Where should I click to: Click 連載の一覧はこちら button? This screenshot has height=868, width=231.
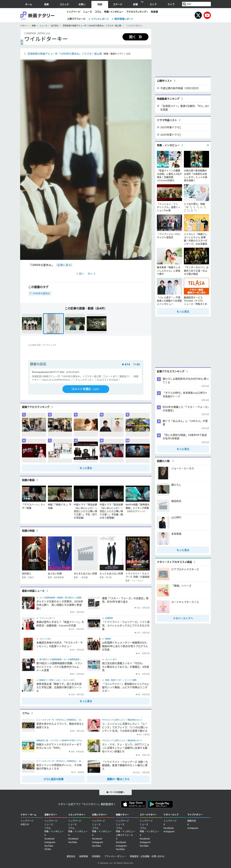click(x=118, y=779)
